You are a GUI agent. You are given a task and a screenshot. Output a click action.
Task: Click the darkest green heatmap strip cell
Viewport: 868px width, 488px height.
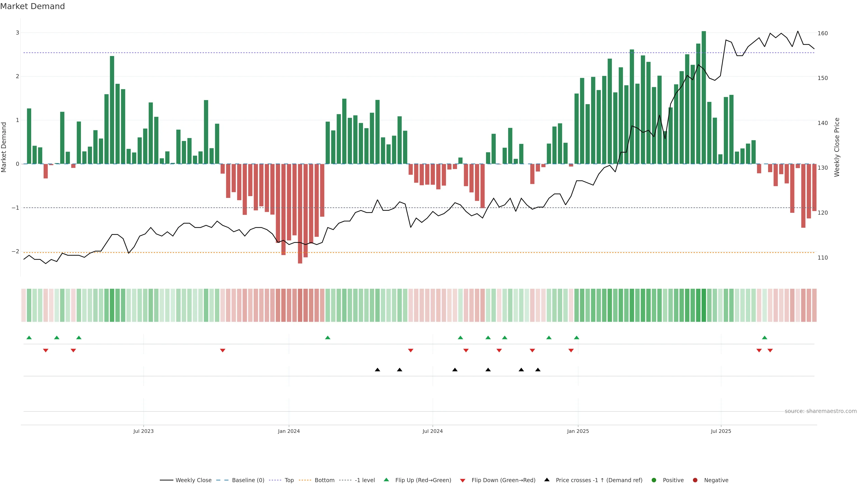tap(704, 305)
